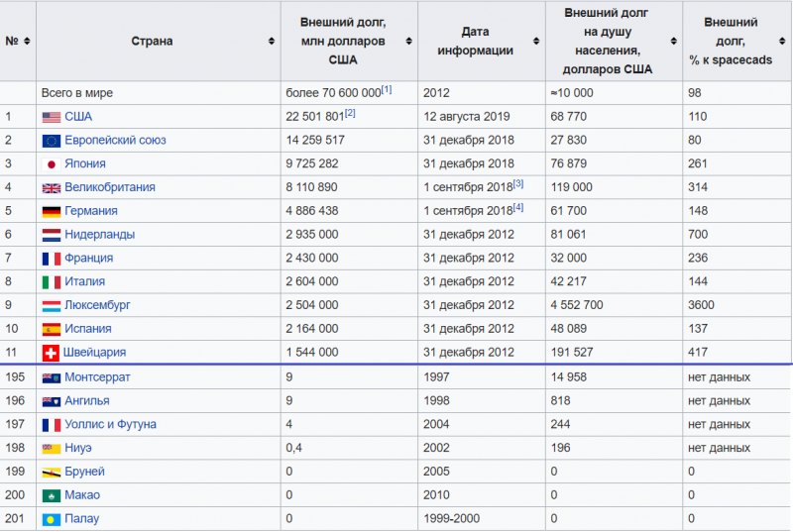
Task: Open the Франция country link
Action: [88, 259]
